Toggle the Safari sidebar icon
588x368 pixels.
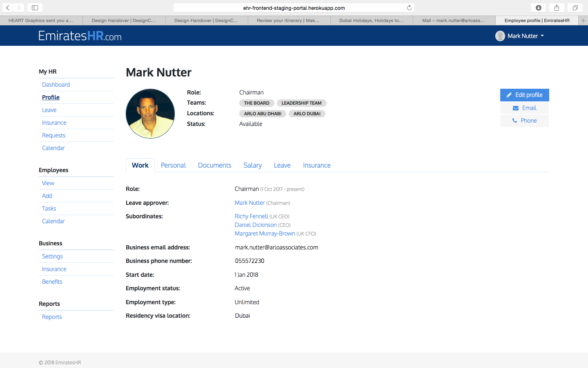pos(35,8)
